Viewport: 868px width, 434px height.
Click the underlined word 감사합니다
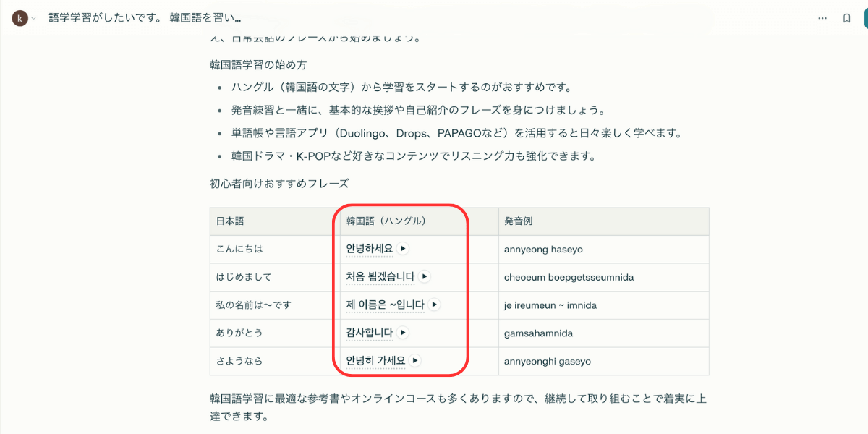tap(369, 333)
